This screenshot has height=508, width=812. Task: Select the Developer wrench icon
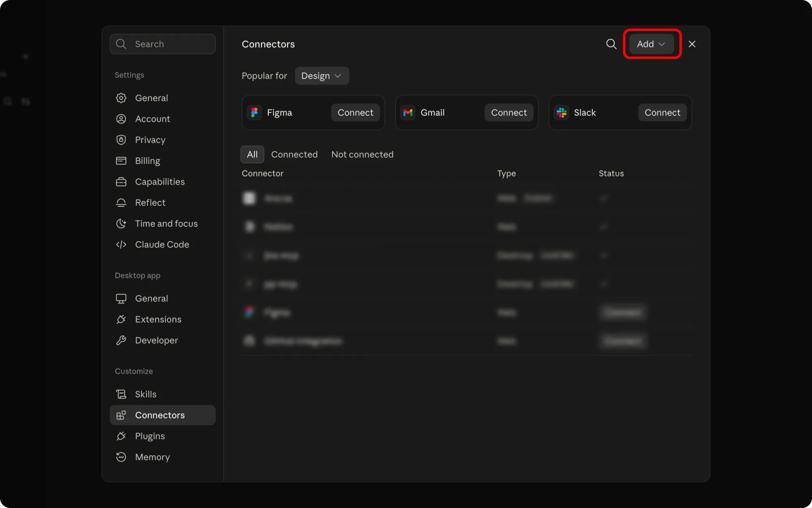click(121, 341)
